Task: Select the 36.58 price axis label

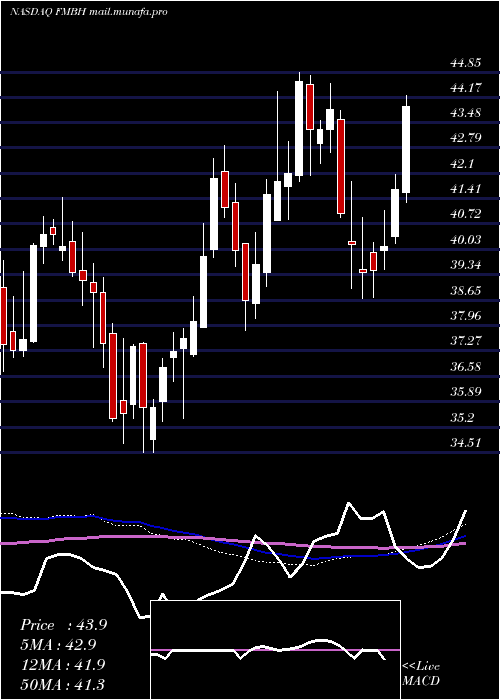Action: point(466,367)
